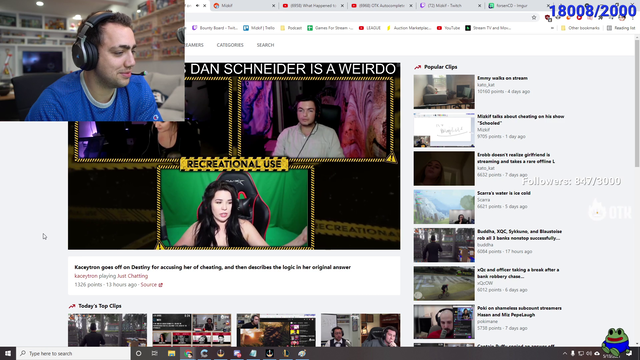Open 'Erobb doesn't realize girlfriend' clip thumbnail
Viewport: 640px width, 360px height.
click(x=444, y=168)
